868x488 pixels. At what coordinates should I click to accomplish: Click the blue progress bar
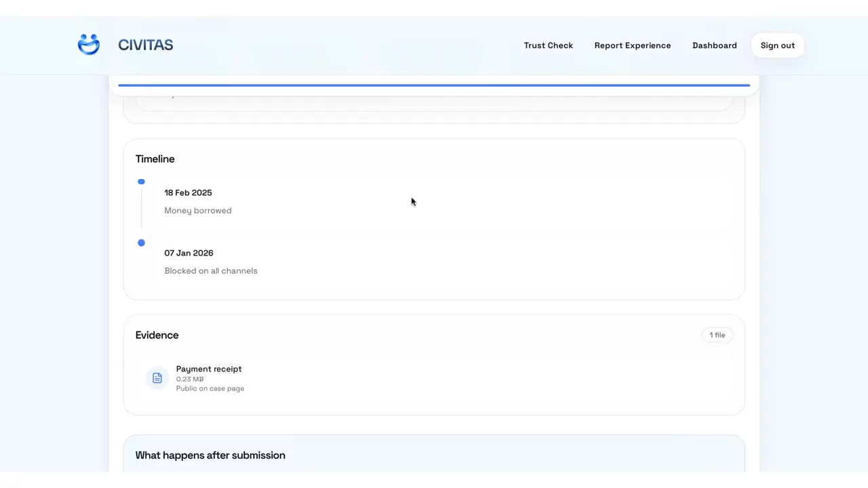[x=434, y=85]
